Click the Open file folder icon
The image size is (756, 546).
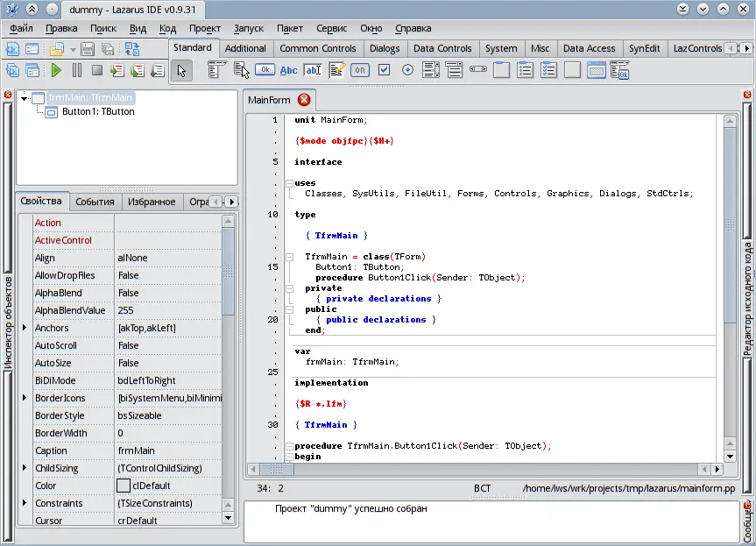[x=56, y=49]
